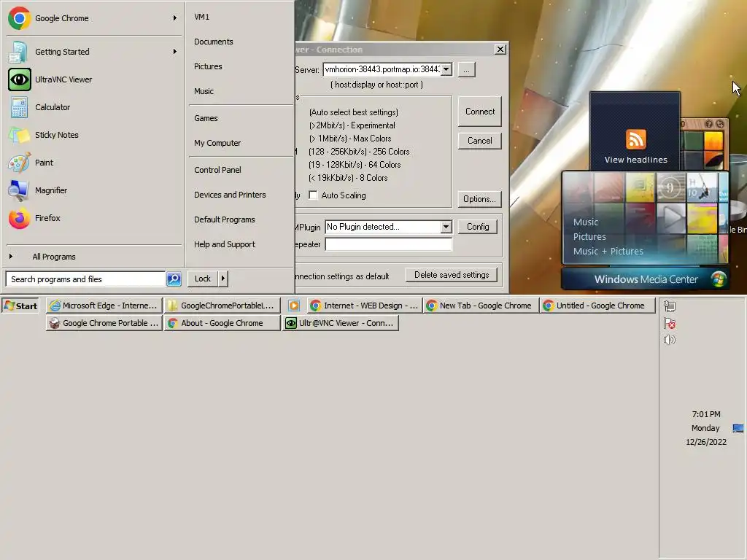This screenshot has width=747, height=560.
Task: Open GoogleChromePortableL... folder taskbar button
Action: (222, 306)
